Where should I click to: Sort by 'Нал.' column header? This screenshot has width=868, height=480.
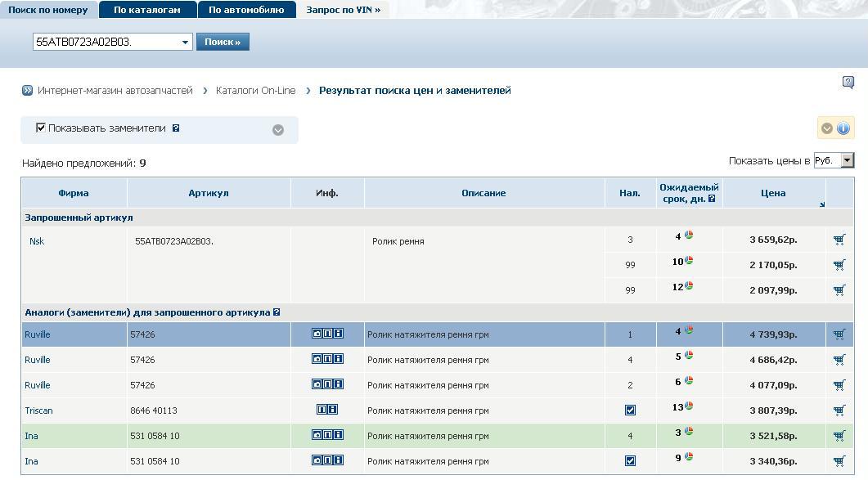click(629, 193)
